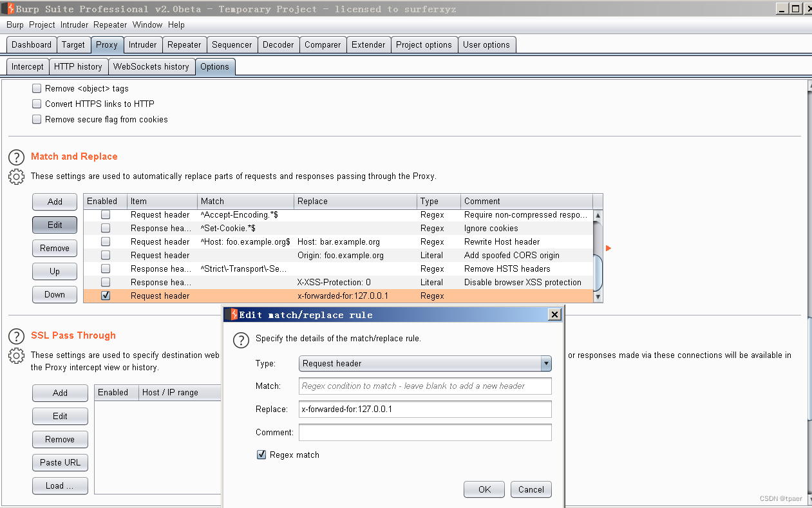Enable the Rewrite Host header rule checkbox

(x=106, y=241)
